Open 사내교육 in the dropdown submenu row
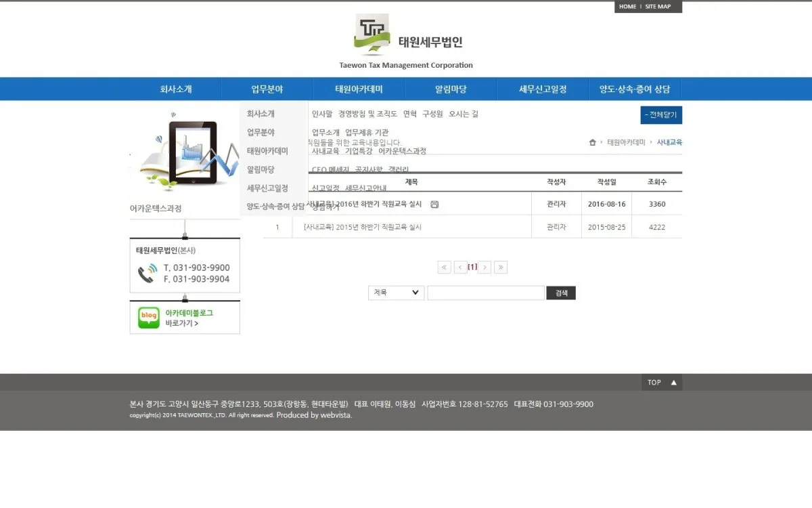812x508 pixels. coord(325,151)
